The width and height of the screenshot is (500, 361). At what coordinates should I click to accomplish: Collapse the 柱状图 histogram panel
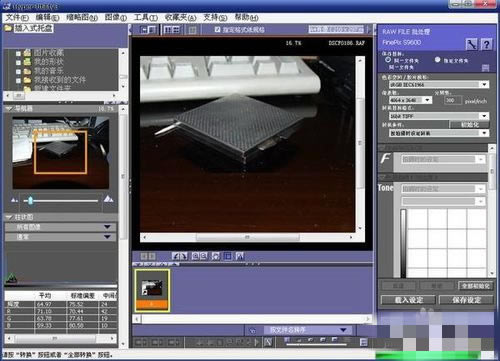click(x=9, y=217)
